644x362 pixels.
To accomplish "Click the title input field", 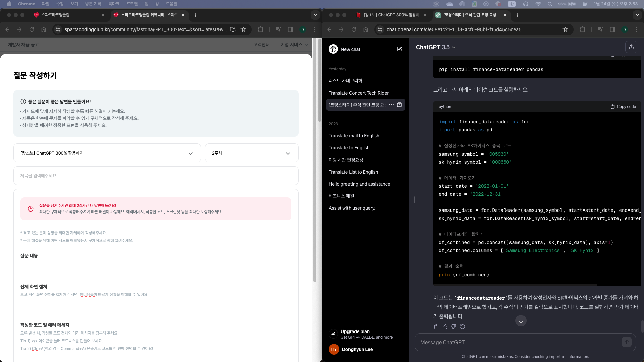I will (156, 176).
